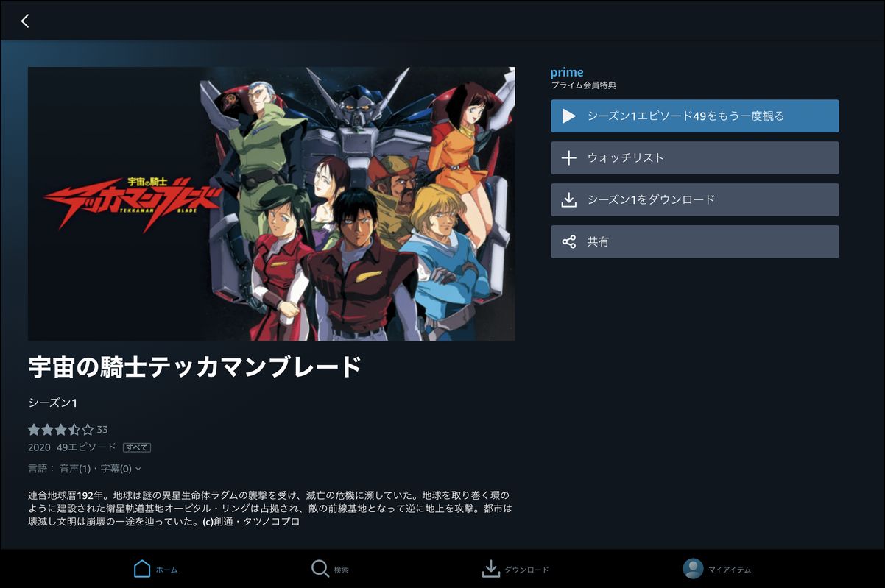
Task: Click the 2020 release year
Action: pyautogui.click(x=39, y=447)
